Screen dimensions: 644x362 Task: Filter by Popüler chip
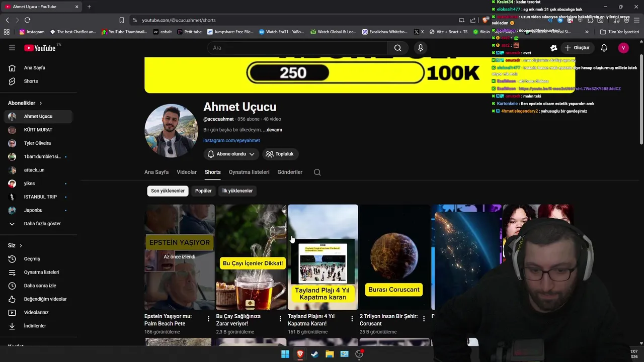(203, 191)
